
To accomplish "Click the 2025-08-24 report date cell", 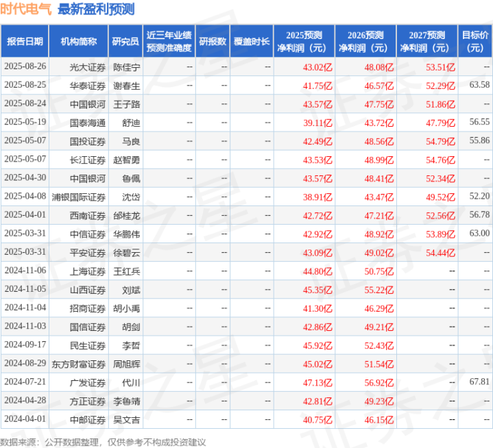I will point(25,104).
